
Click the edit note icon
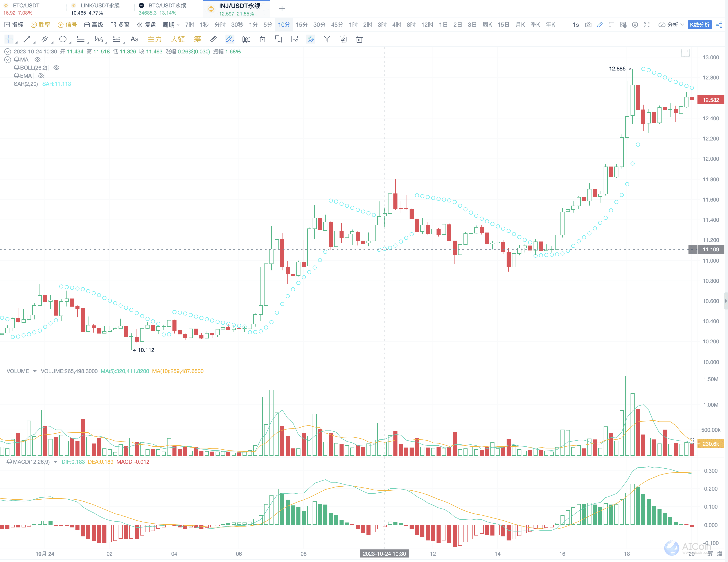click(x=295, y=39)
